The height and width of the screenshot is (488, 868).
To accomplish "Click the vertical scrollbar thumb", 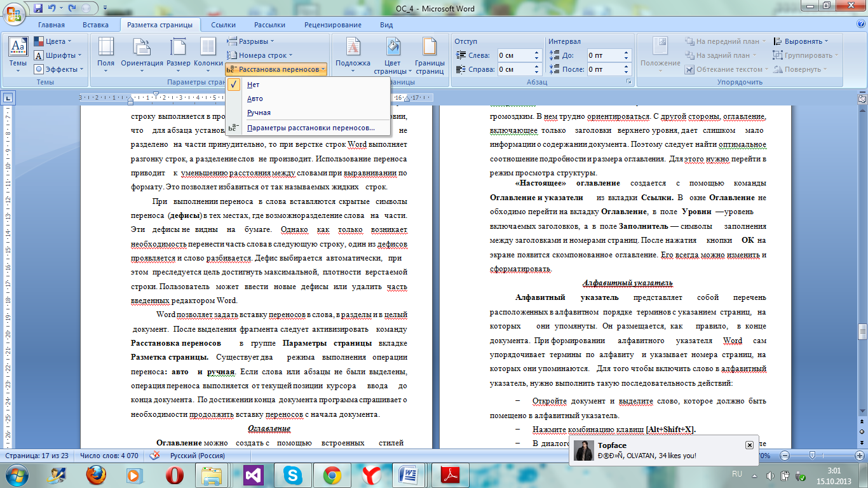I will (862, 332).
